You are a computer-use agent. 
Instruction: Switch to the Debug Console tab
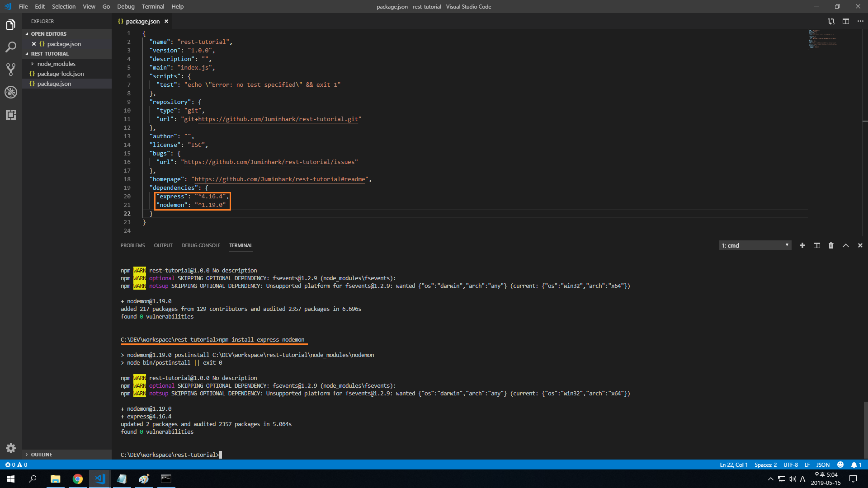(x=201, y=245)
